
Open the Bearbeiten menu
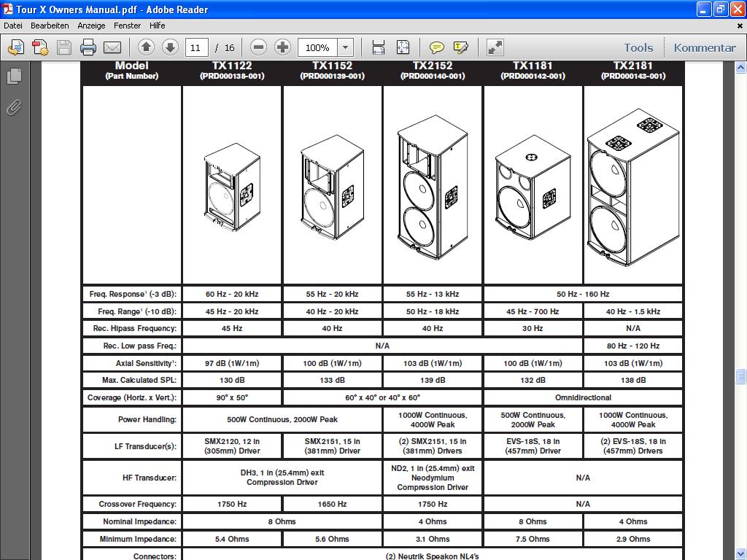point(50,26)
